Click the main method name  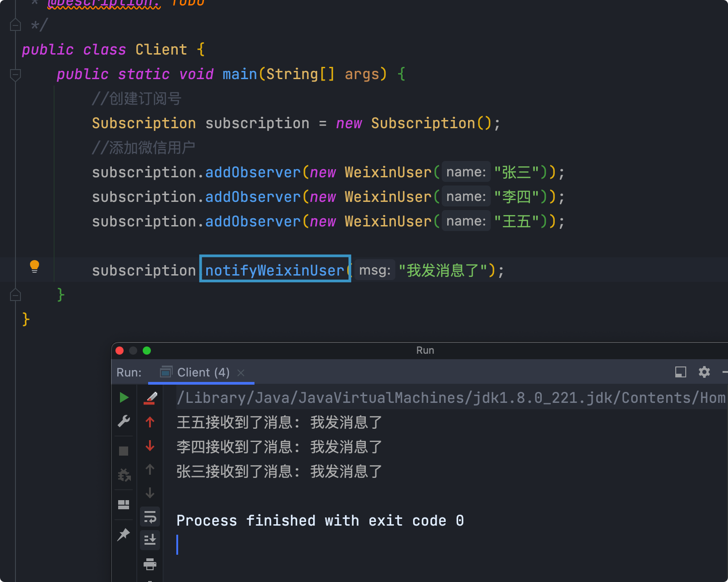[240, 74]
